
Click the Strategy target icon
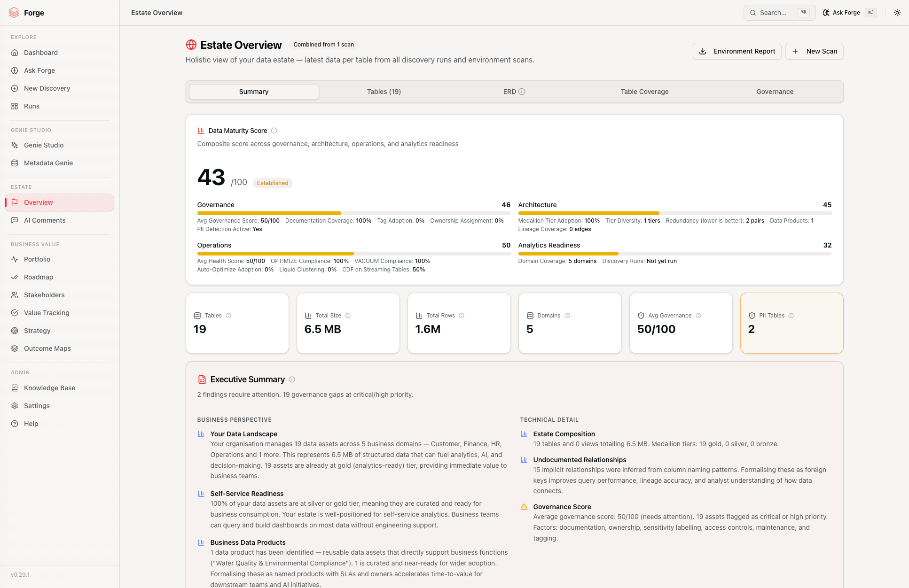[15, 331]
